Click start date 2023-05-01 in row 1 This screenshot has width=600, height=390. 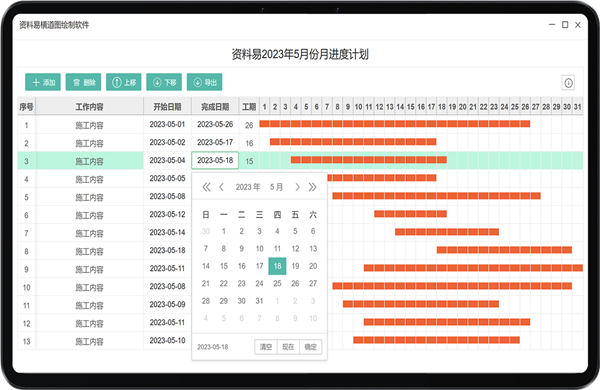tap(167, 124)
